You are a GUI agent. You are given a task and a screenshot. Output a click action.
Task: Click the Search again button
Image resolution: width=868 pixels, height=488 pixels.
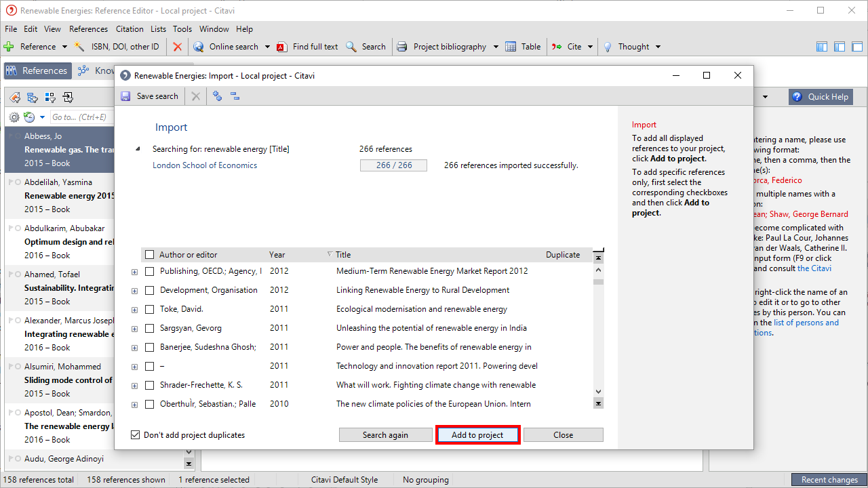click(x=385, y=435)
